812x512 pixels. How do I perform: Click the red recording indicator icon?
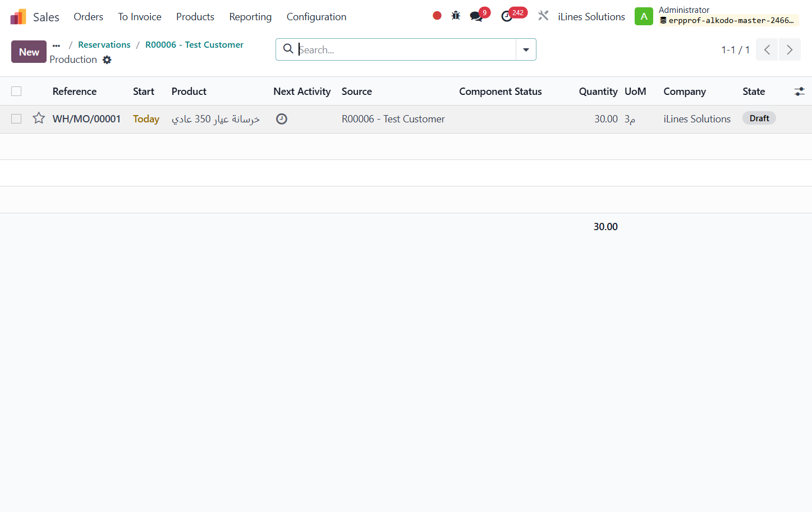pos(437,16)
